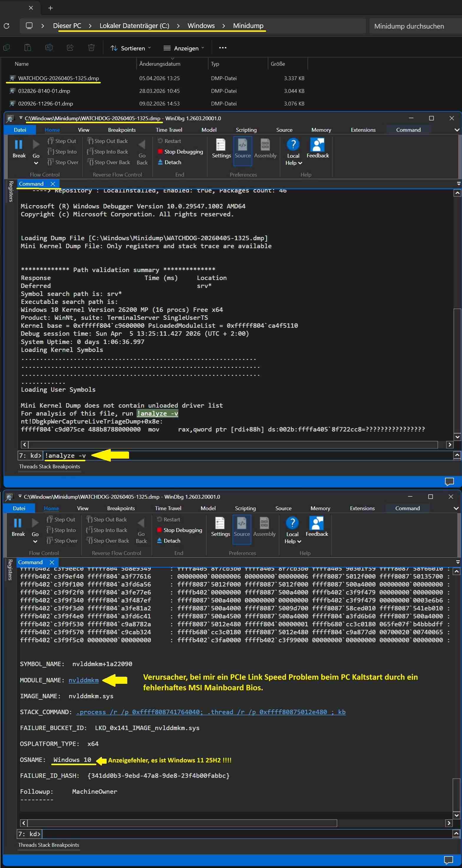
Task: Toggle Assembly mode in lower WinDbg ribbon
Action: pos(264,527)
